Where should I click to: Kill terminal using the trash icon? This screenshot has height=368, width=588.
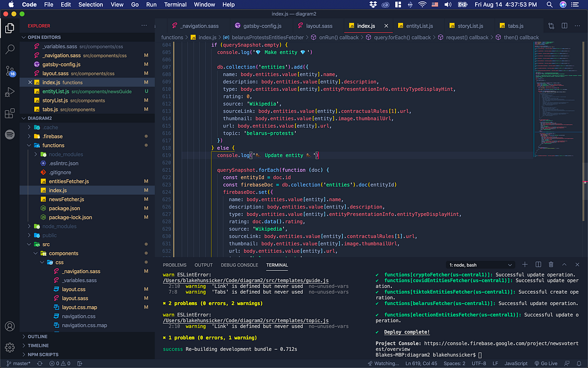coord(551,265)
